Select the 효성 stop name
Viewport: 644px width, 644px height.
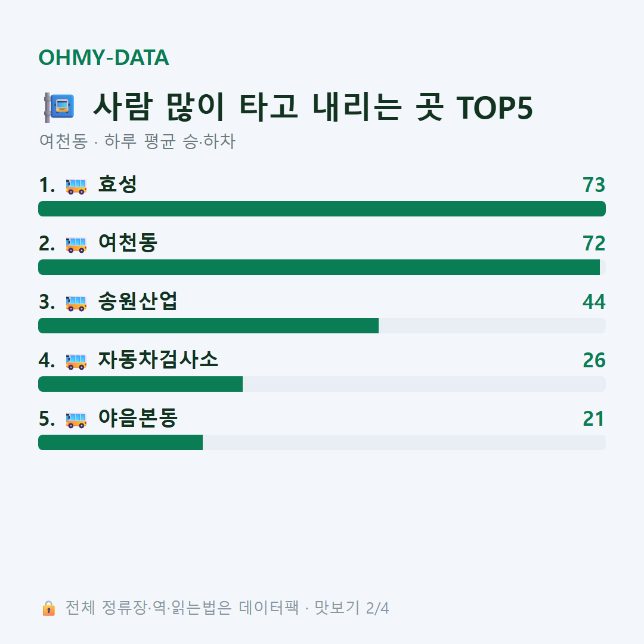tap(117, 184)
